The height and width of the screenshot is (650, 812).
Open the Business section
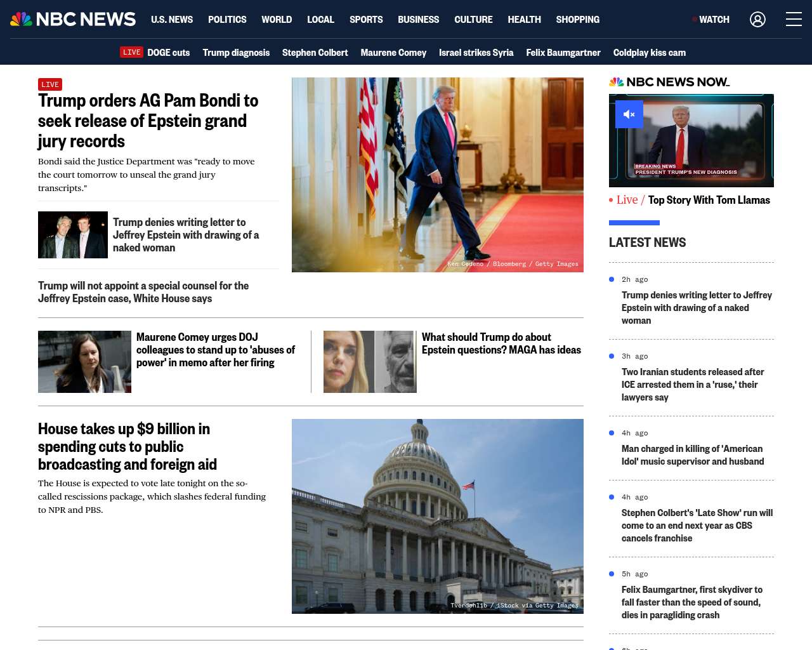tap(418, 20)
